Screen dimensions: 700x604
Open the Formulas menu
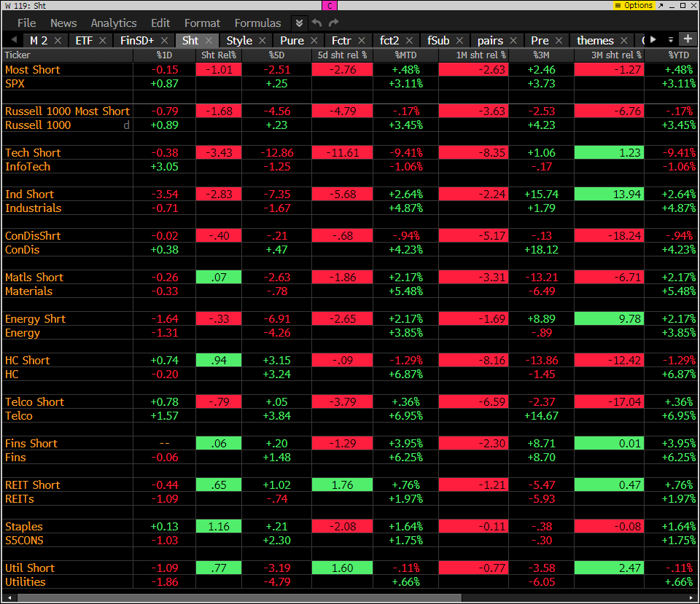pos(257,23)
